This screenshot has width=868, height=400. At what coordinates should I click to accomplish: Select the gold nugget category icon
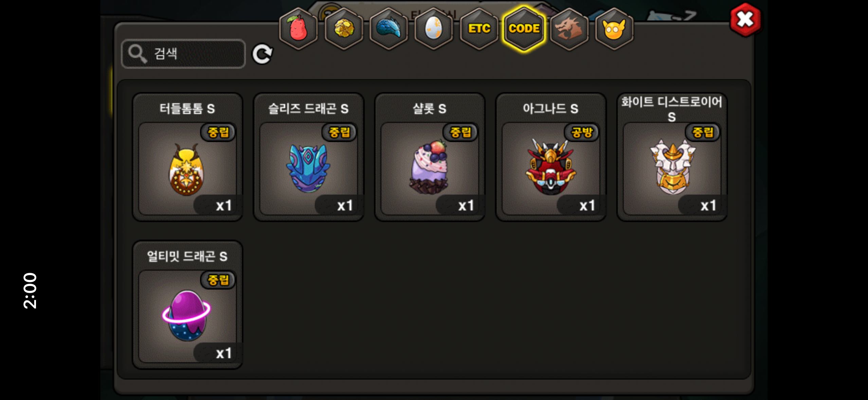(x=343, y=28)
